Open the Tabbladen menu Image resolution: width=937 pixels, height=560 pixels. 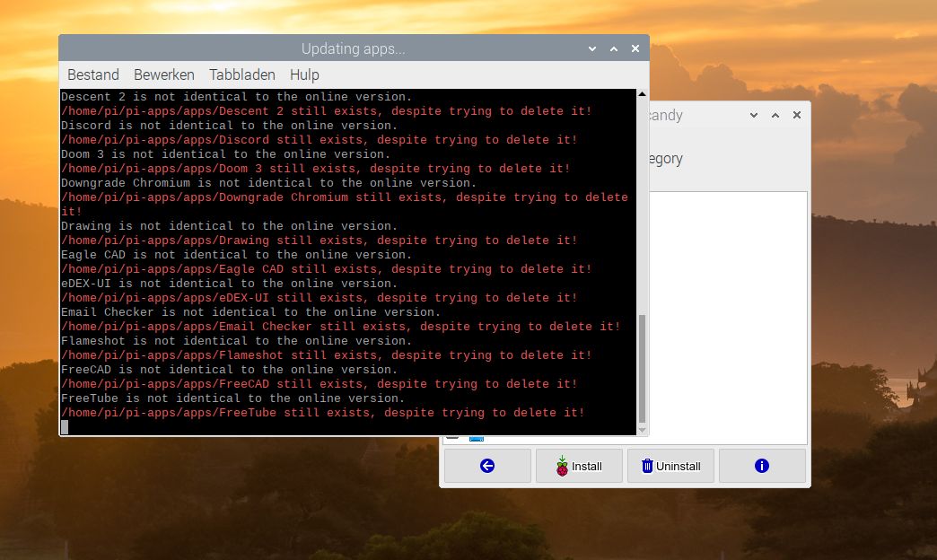242,74
